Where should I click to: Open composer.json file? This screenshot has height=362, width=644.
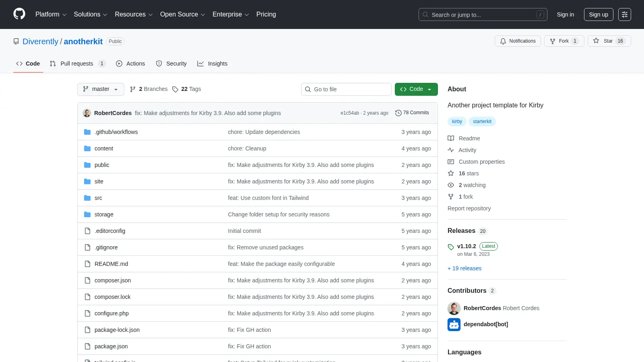[x=113, y=280]
